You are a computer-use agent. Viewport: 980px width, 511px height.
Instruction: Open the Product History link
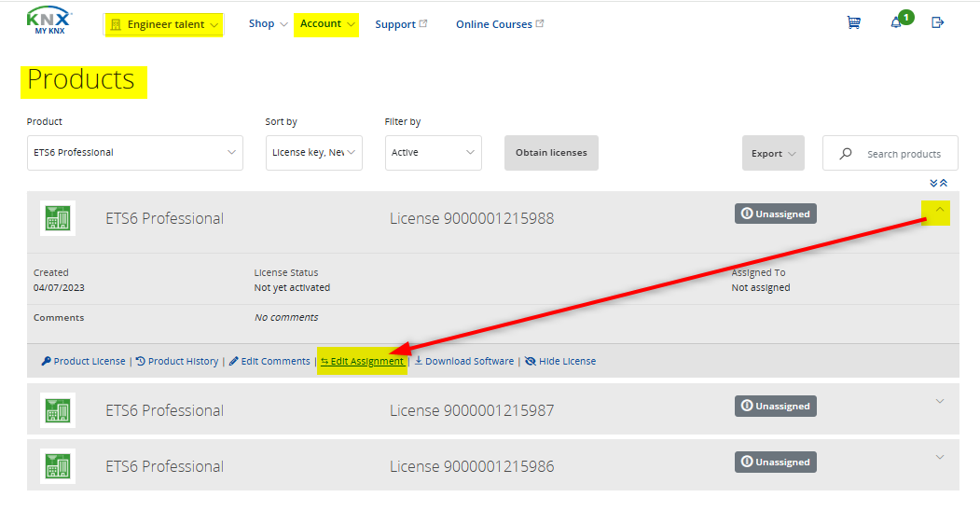click(x=177, y=361)
